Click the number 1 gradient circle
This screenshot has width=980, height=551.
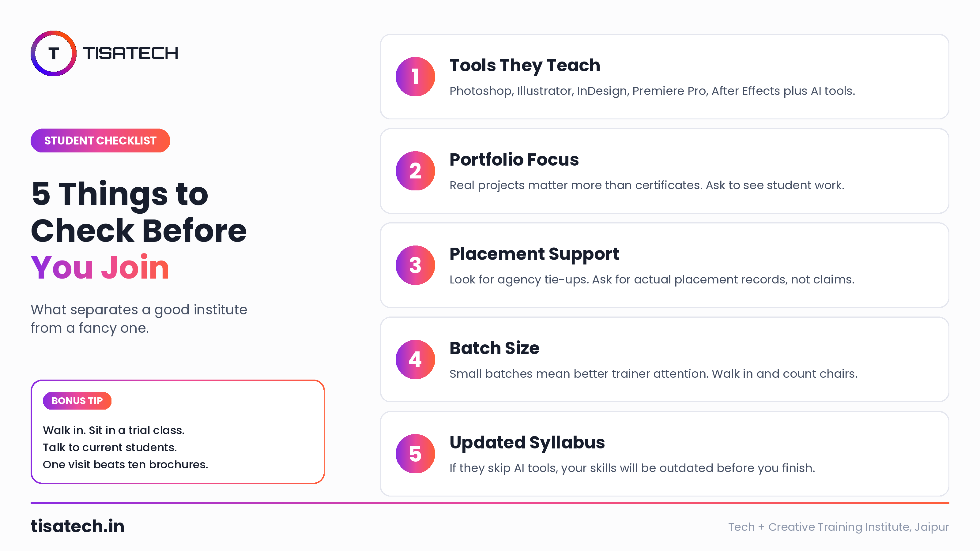click(x=415, y=77)
